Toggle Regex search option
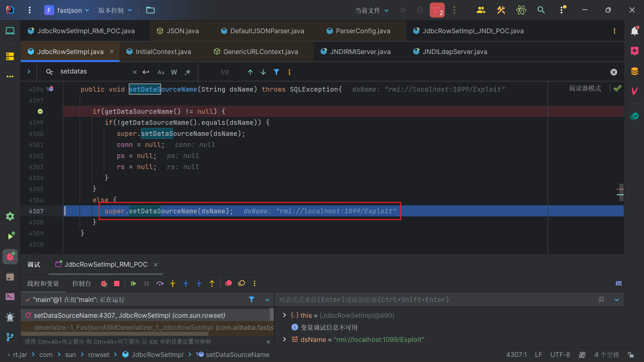Viewport: 644px width, 362px height. click(x=187, y=72)
